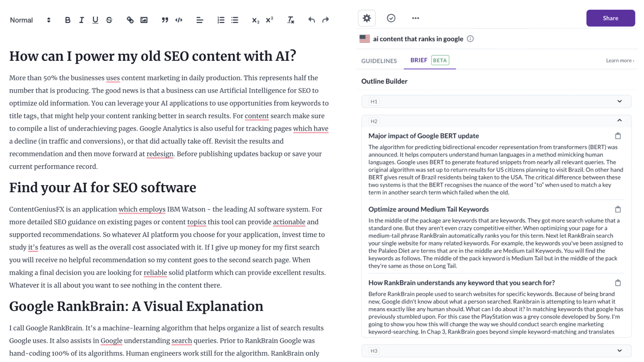Click the checkmark circle icon
The image size is (644, 362).
(x=391, y=18)
